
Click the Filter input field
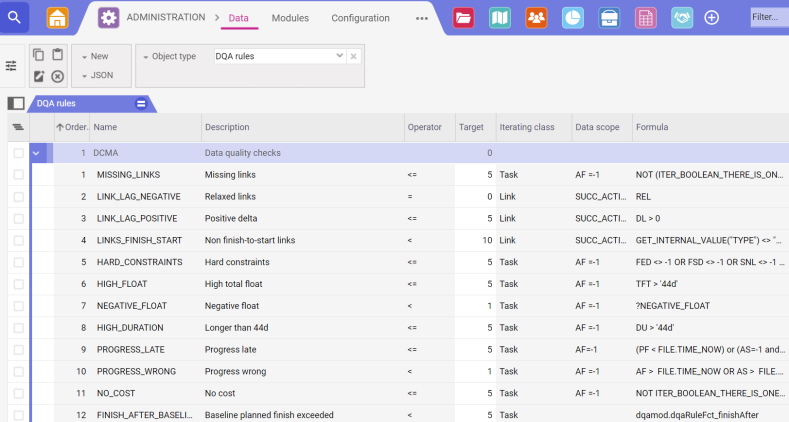[x=768, y=17]
